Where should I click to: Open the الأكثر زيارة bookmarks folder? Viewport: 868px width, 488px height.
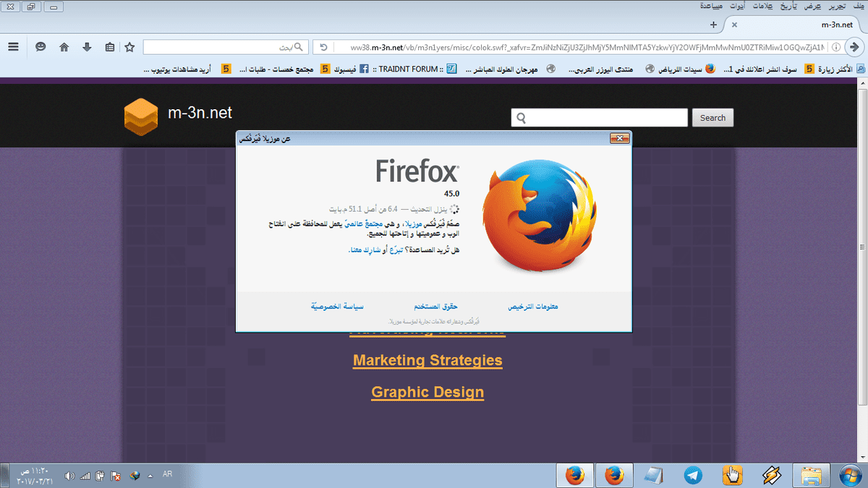[841, 69]
